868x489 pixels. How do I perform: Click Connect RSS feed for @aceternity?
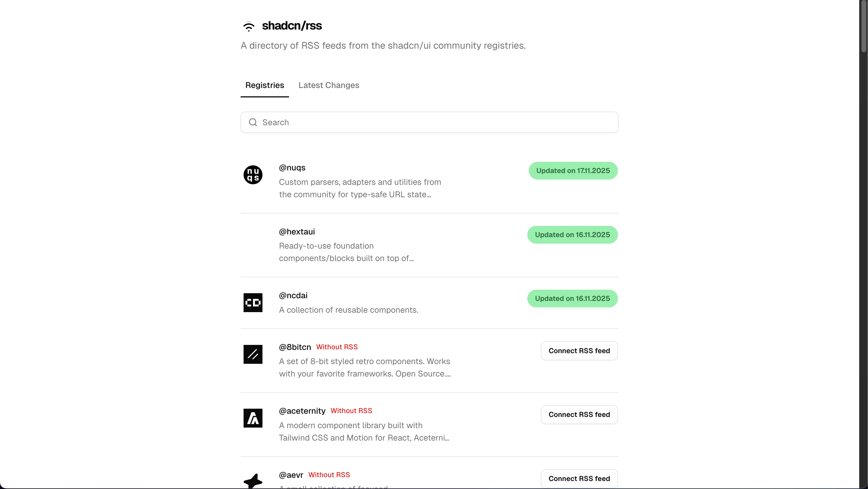[579, 415]
